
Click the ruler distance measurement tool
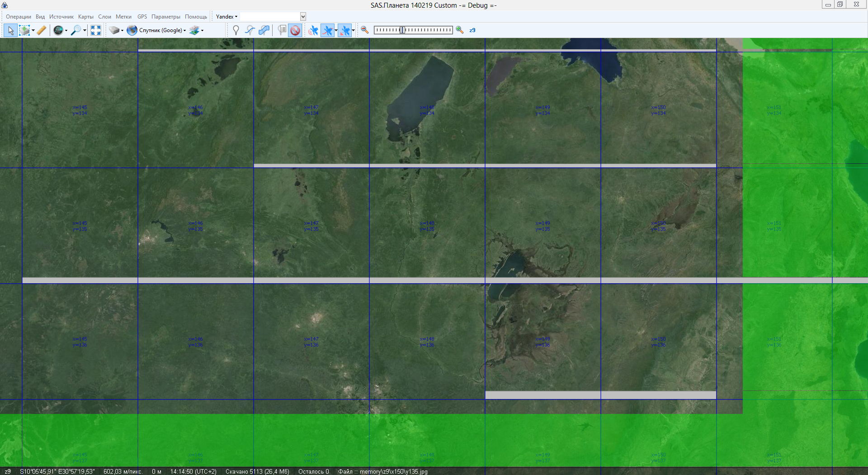pos(42,30)
